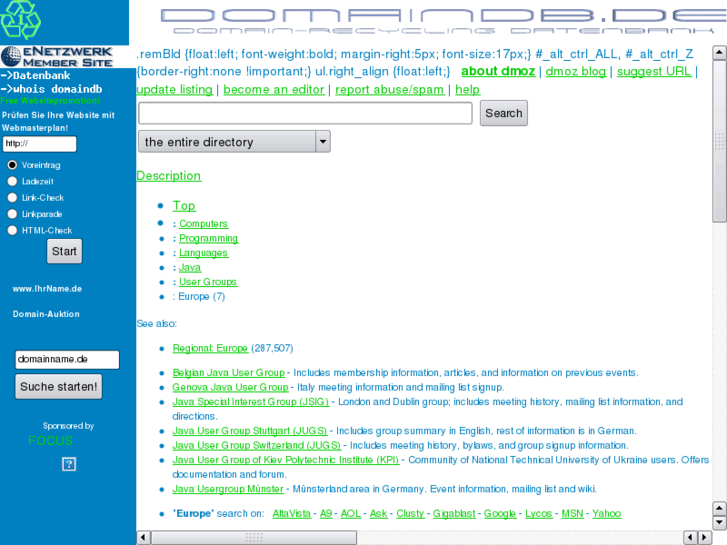The width and height of the screenshot is (727, 545).
Task: Open the 'become an editor' link
Action: point(274,90)
